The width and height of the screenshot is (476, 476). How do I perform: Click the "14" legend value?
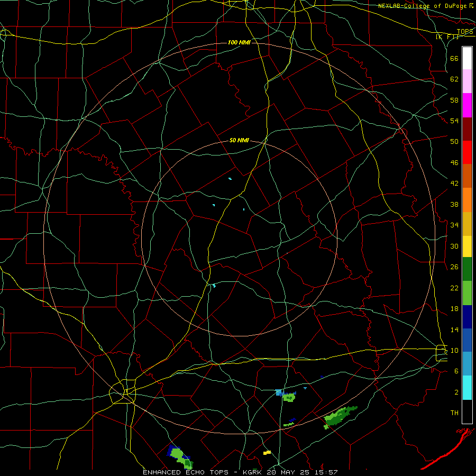click(454, 329)
